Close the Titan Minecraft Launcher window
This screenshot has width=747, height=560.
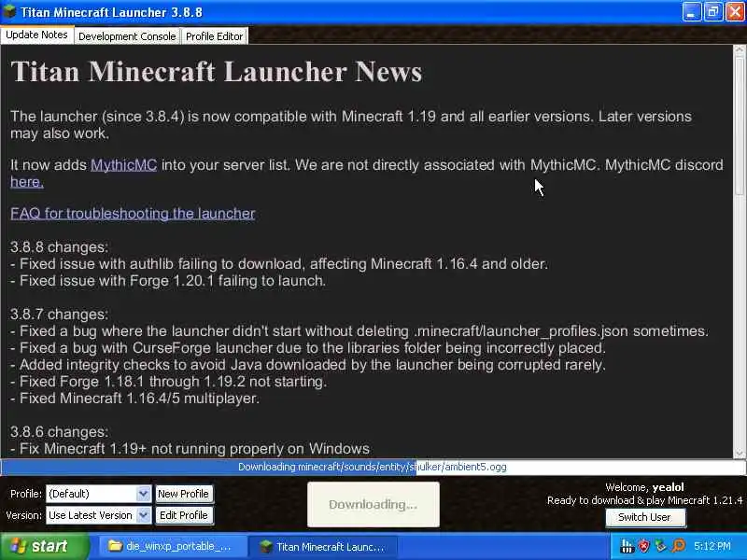tap(735, 11)
